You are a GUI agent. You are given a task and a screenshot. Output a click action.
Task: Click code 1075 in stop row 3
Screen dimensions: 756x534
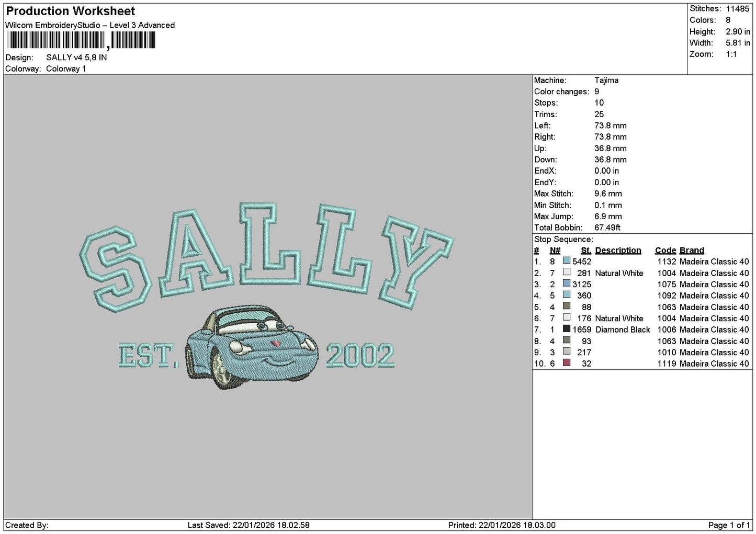click(667, 285)
